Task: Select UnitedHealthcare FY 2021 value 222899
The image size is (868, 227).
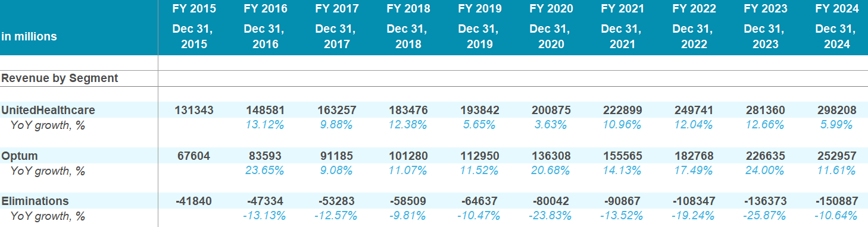Action: 623,111
